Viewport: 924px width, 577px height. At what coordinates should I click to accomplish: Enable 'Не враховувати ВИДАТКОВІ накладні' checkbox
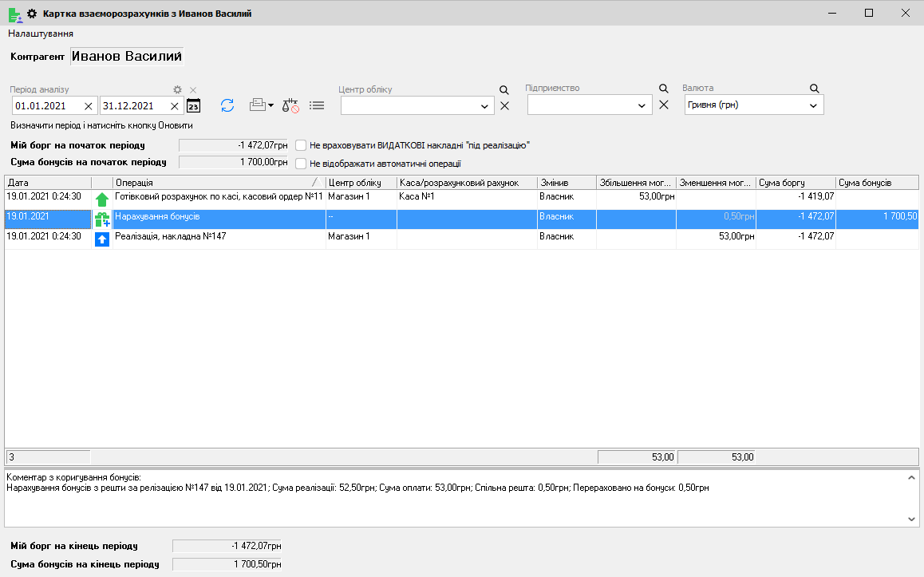pos(302,145)
